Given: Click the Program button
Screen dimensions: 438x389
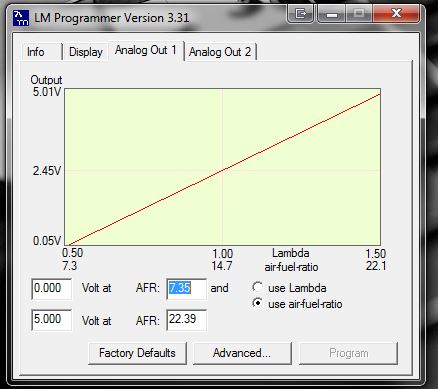Looking at the screenshot, I should (x=348, y=353).
